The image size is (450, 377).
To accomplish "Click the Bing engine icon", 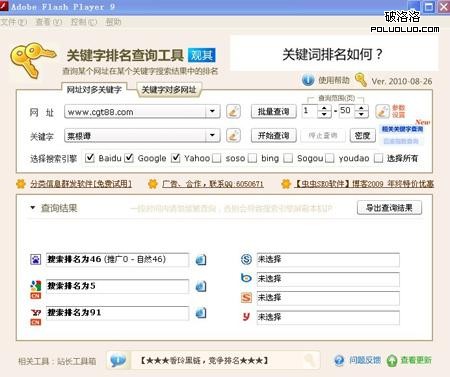I will click(246, 278).
